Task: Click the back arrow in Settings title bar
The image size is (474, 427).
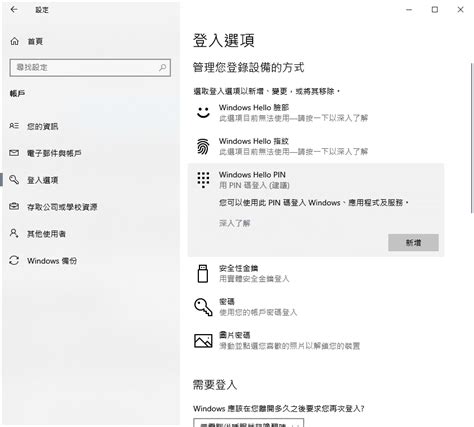Action: (14, 10)
